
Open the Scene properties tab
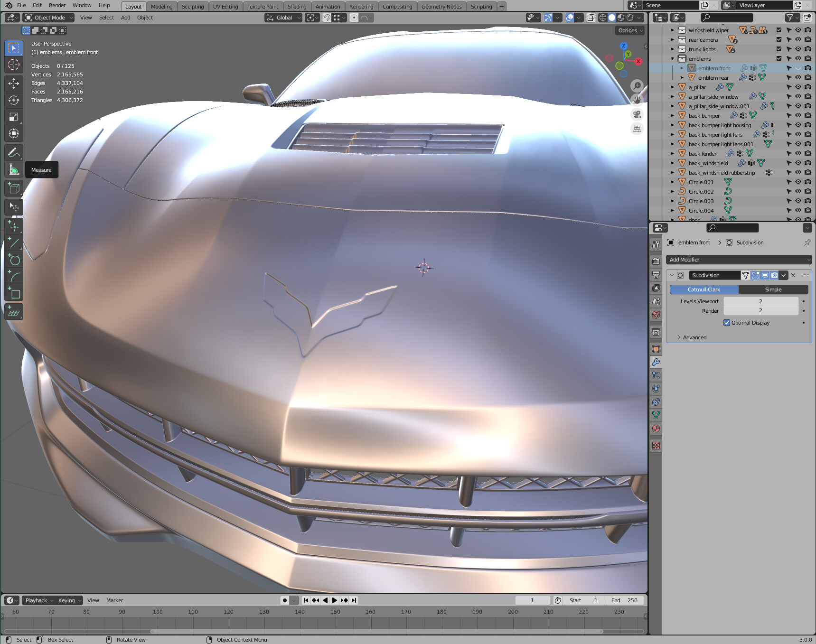click(656, 301)
